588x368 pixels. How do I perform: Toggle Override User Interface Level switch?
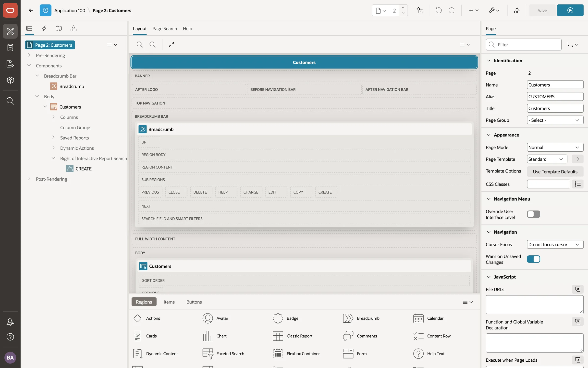coord(533,214)
